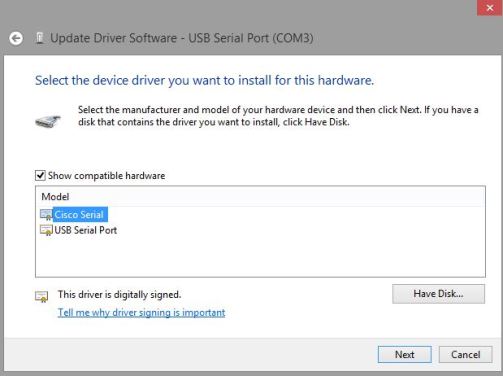Select the USB Serial Port model
The image size is (503, 376).
pyautogui.click(x=85, y=230)
